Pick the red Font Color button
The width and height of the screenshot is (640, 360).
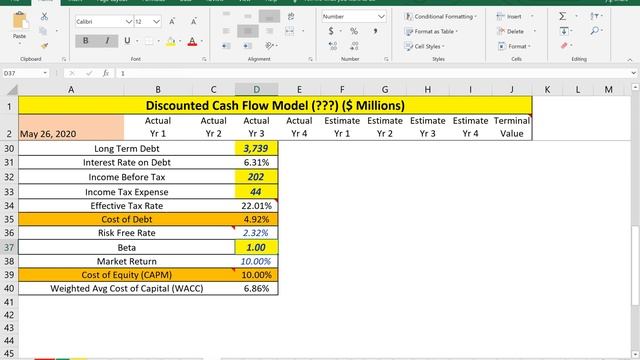tap(192, 41)
